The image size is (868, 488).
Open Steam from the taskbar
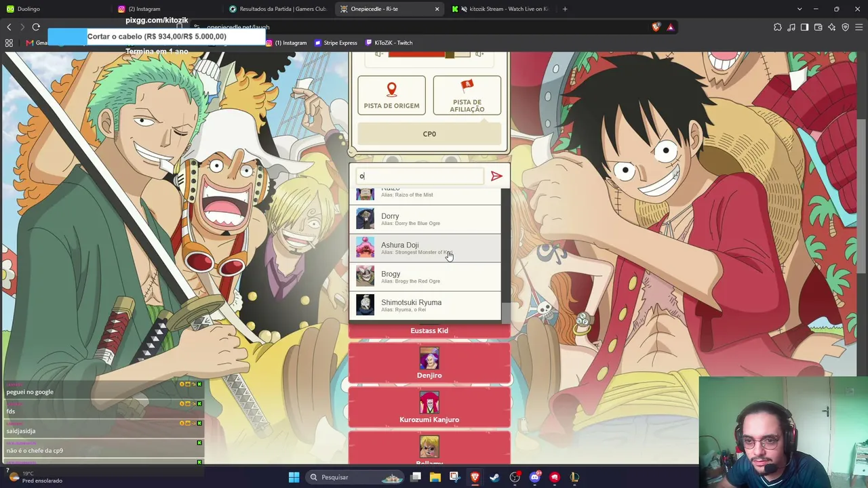point(494,477)
